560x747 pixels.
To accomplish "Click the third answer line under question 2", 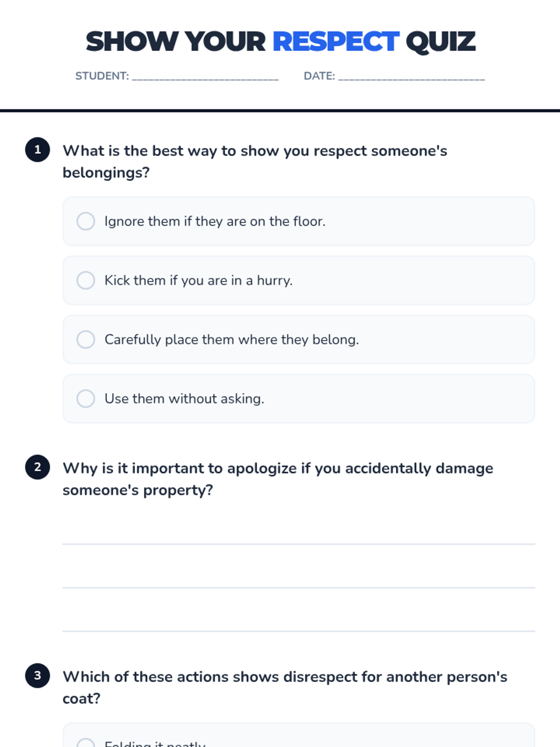I will click(x=299, y=631).
